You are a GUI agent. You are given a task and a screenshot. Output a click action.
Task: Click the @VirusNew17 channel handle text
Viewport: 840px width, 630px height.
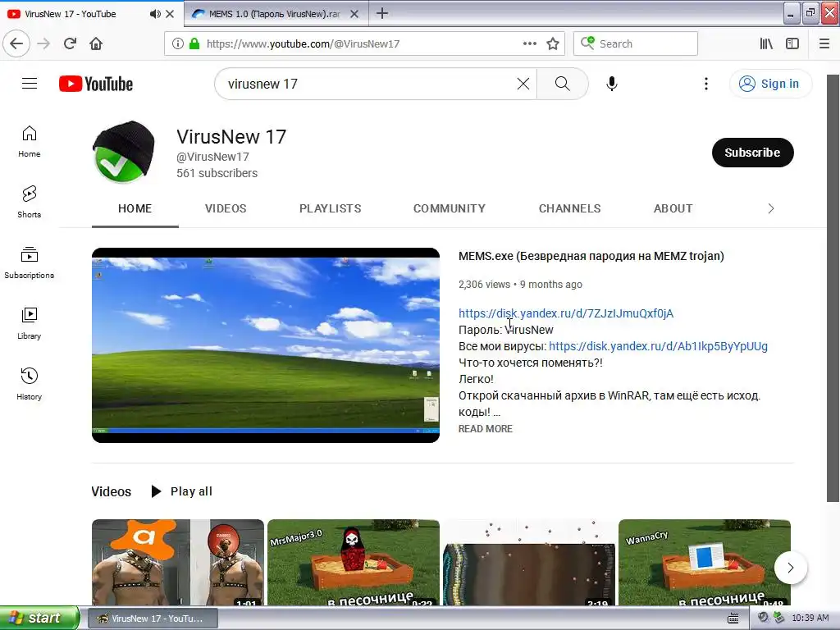[212, 157]
